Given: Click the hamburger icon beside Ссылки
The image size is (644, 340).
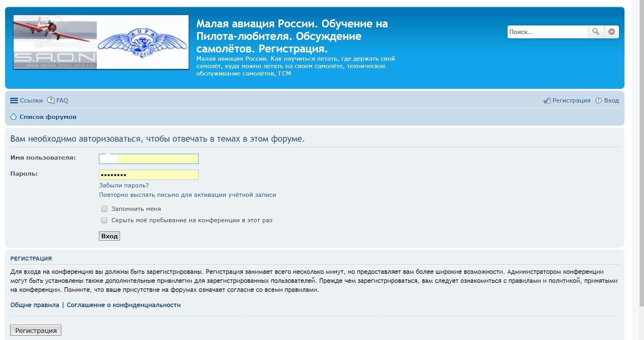Looking at the screenshot, I should (14, 101).
